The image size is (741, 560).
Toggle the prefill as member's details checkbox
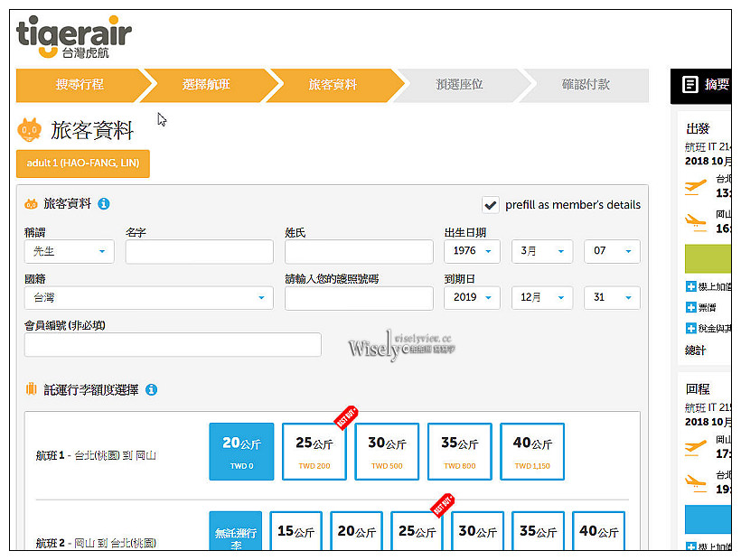click(491, 204)
